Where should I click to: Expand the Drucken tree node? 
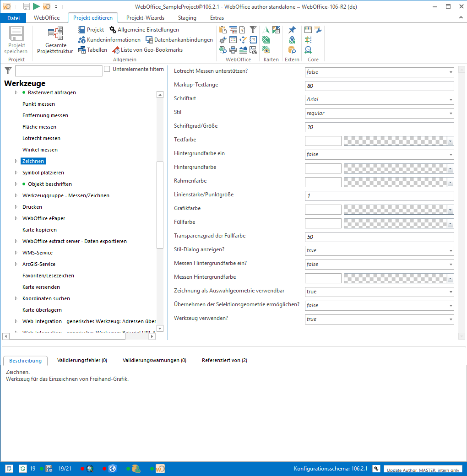point(16,207)
